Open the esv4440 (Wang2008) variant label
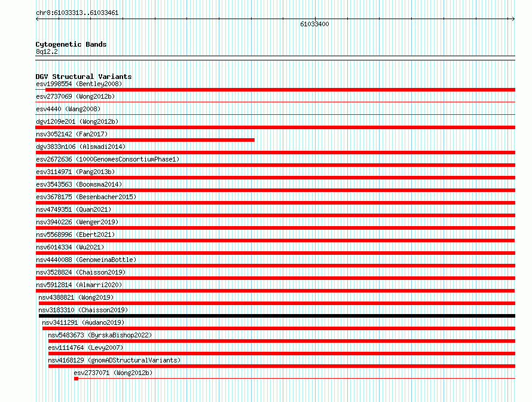532x402 pixels. [68, 109]
